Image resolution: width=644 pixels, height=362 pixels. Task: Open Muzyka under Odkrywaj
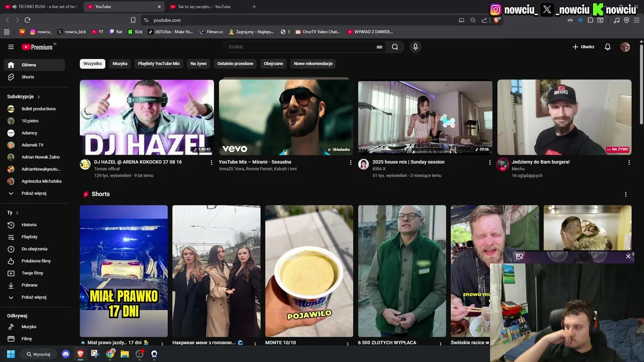tap(34, 327)
